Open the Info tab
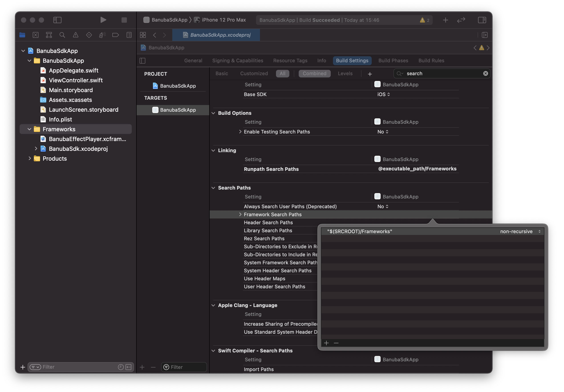The image size is (564, 392). point(321,60)
